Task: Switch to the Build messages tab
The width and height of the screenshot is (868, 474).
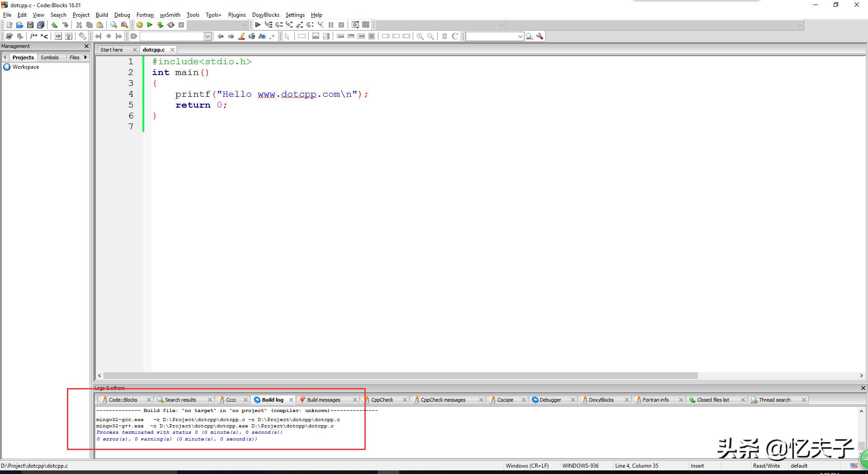Action: coord(323,400)
